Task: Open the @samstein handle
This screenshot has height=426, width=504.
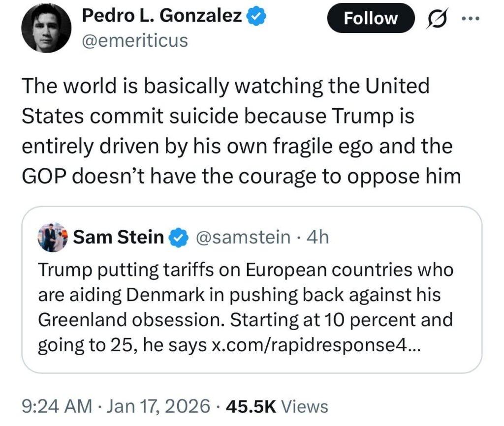Action: point(243,238)
